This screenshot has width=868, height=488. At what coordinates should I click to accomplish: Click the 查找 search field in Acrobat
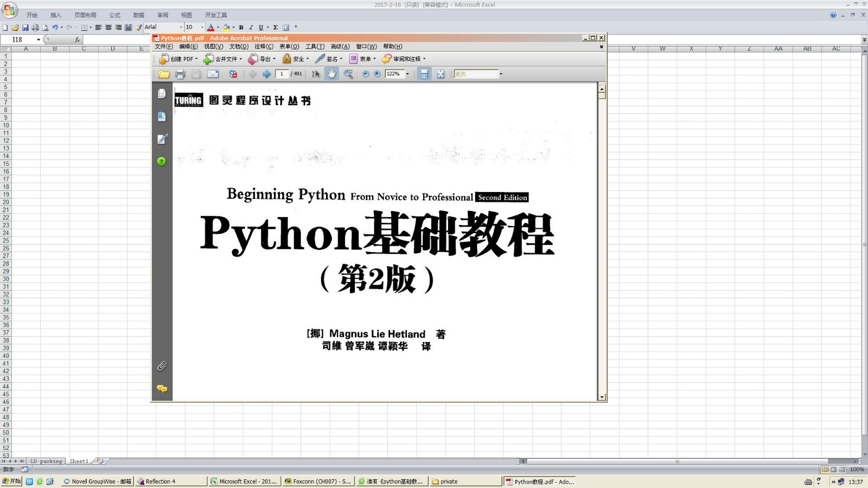(x=476, y=74)
